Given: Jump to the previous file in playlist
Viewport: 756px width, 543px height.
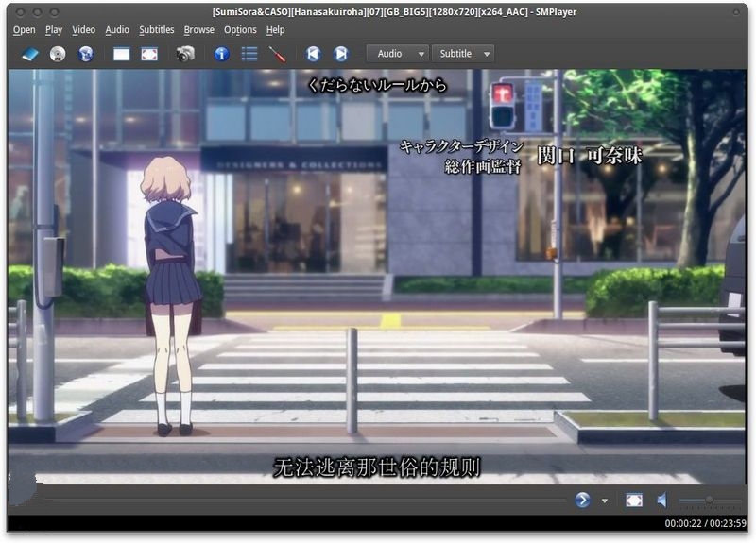Looking at the screenshot, I should point(313,54).
